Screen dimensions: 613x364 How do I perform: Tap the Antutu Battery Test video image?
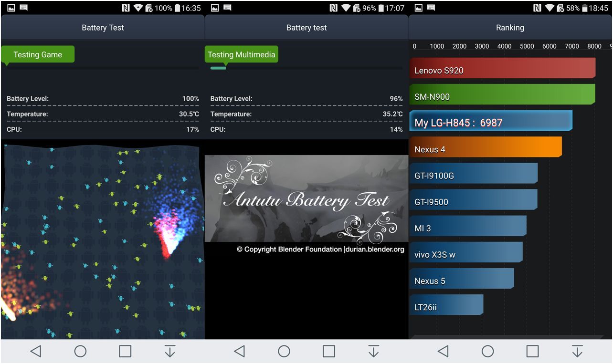click(306, 198)
